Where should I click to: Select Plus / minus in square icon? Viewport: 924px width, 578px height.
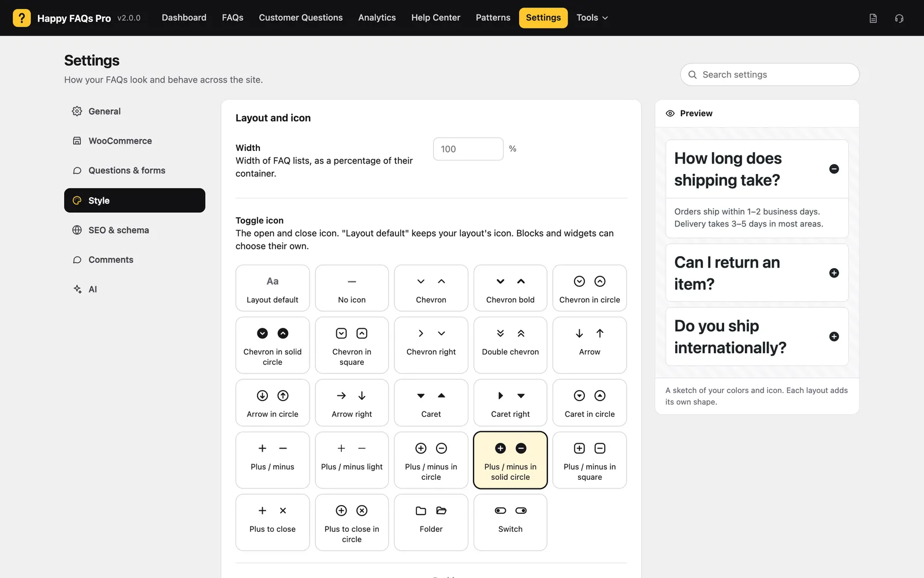590,460
